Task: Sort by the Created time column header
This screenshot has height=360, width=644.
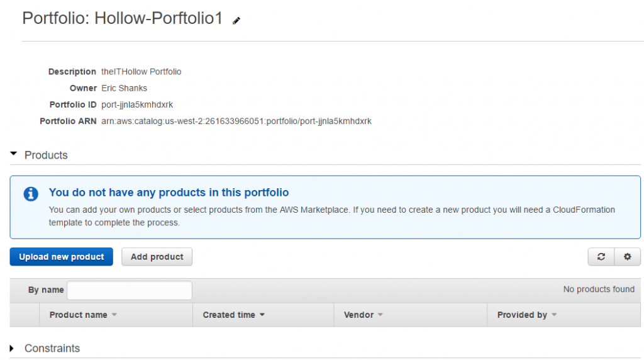Action: pyautogui.click(x=229, y=315)
